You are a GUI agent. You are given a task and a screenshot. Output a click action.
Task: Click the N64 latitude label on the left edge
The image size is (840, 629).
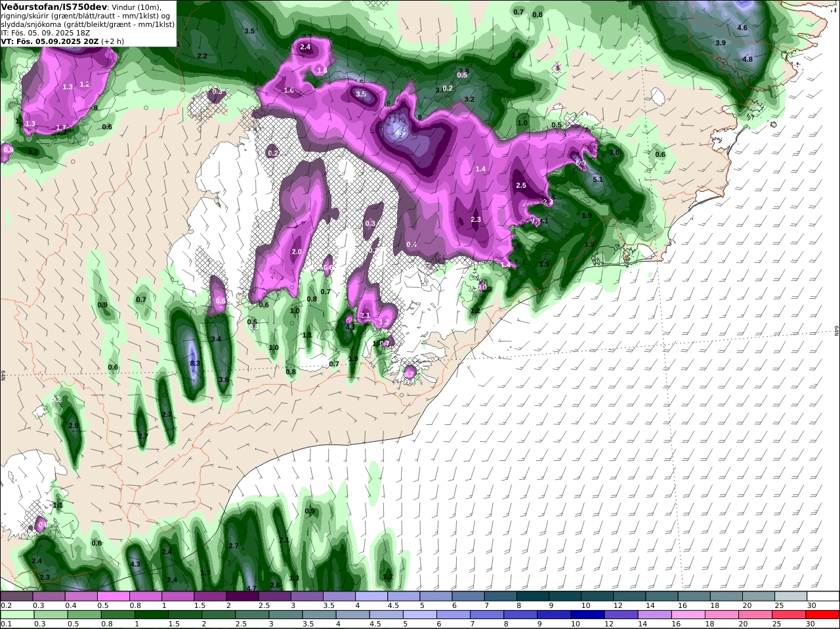point(3,375)
